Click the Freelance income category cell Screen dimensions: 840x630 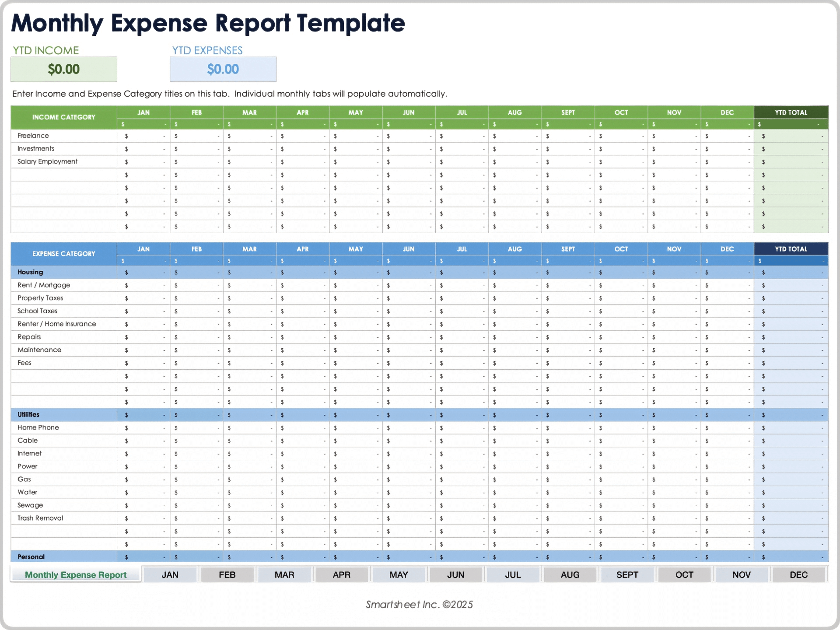(64, 135)
